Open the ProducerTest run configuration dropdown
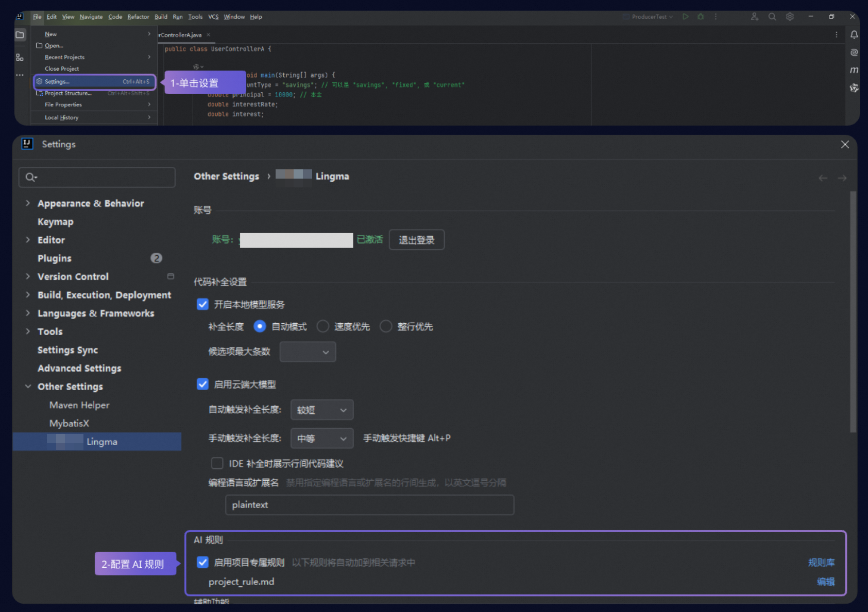 (648, 16)
